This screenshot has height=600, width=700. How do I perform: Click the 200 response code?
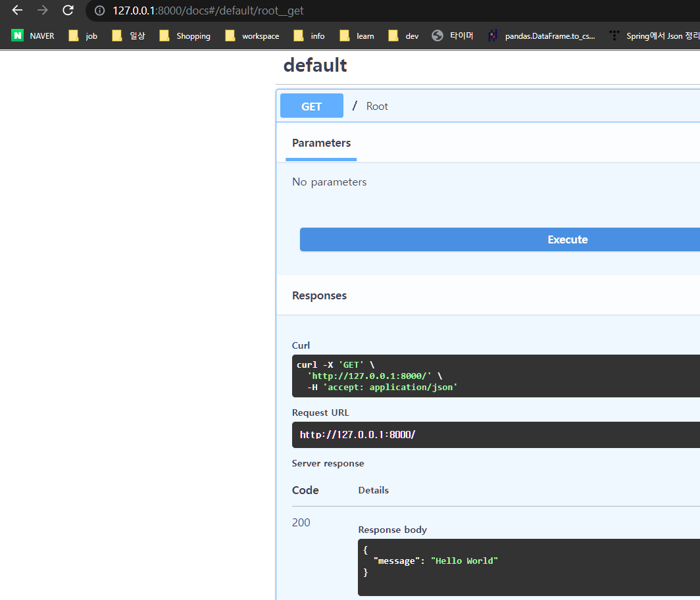pyautogui.click(x=301, y=522)
